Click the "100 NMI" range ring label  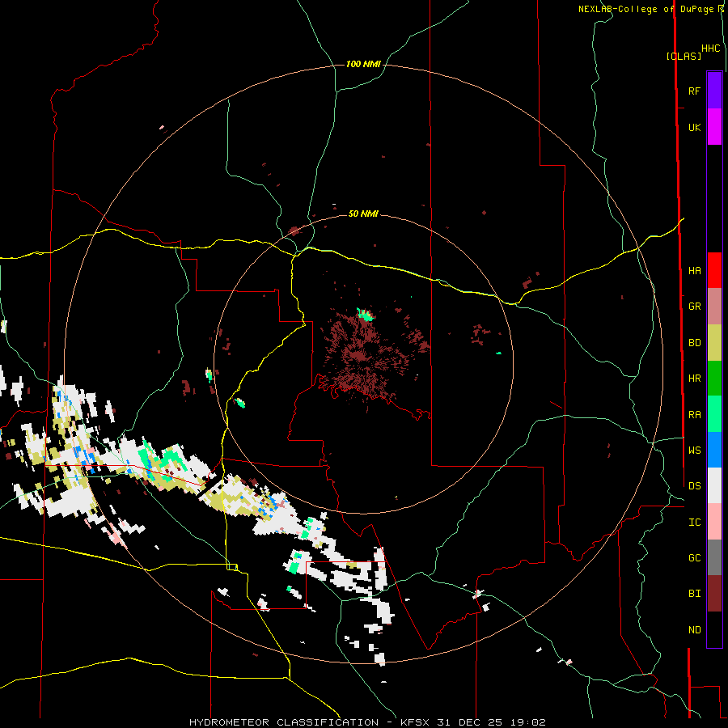point(363,64)
